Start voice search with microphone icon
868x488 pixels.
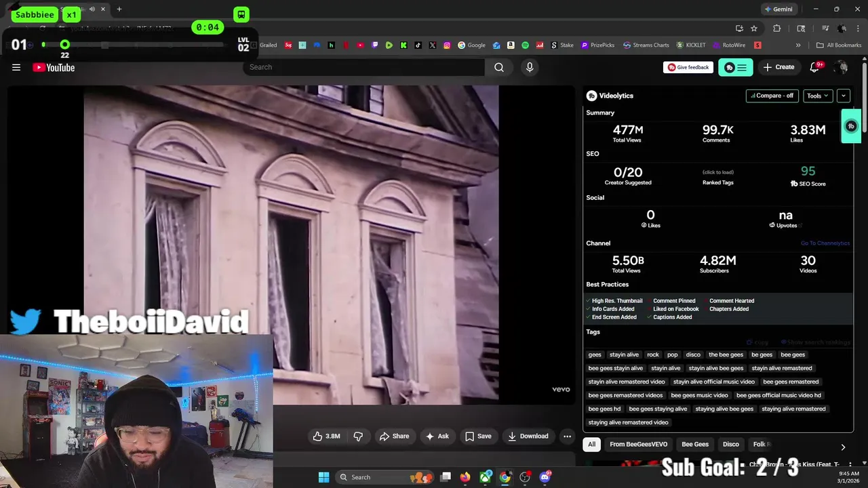pyautogui.click(x=530, y=67)
